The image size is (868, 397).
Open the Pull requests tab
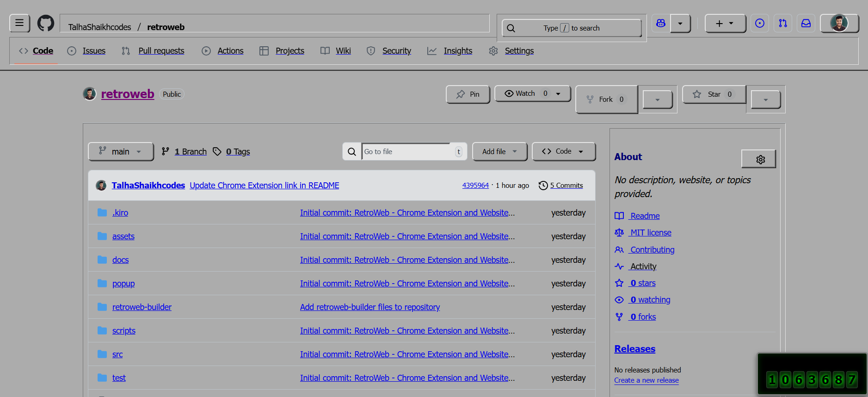click(153, 51)
